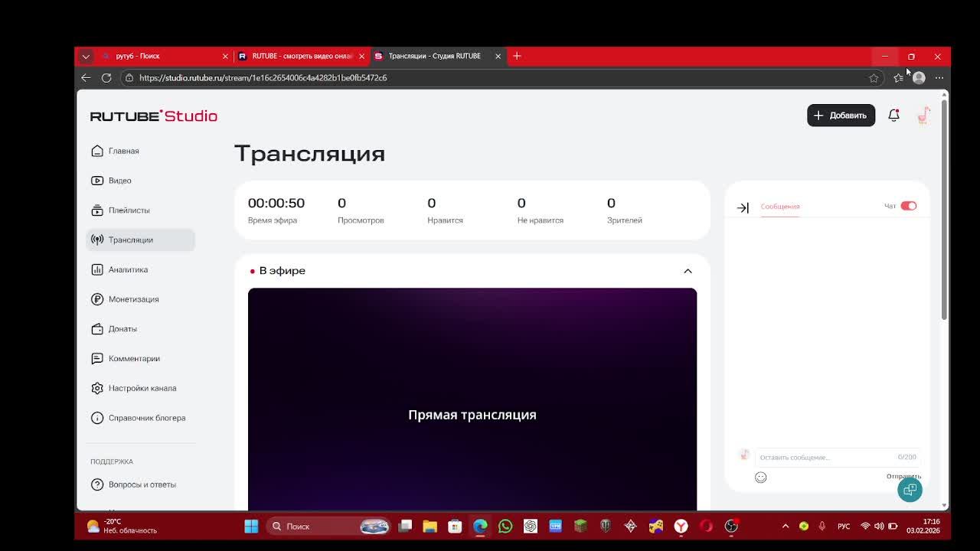The image size is (980, 551).
Task: Click the Оставить сообщение input field
Action: tap(837, 457)
